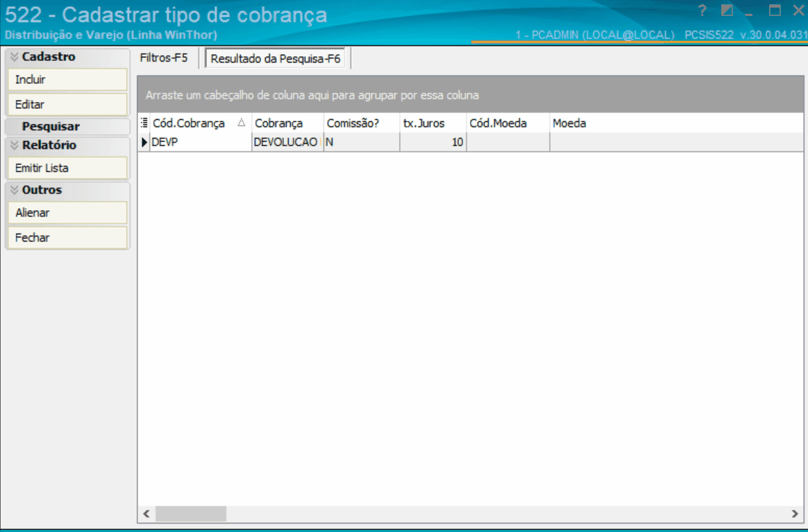
Task: Select the tx.Juros value 10
Action: click(433, 142)
